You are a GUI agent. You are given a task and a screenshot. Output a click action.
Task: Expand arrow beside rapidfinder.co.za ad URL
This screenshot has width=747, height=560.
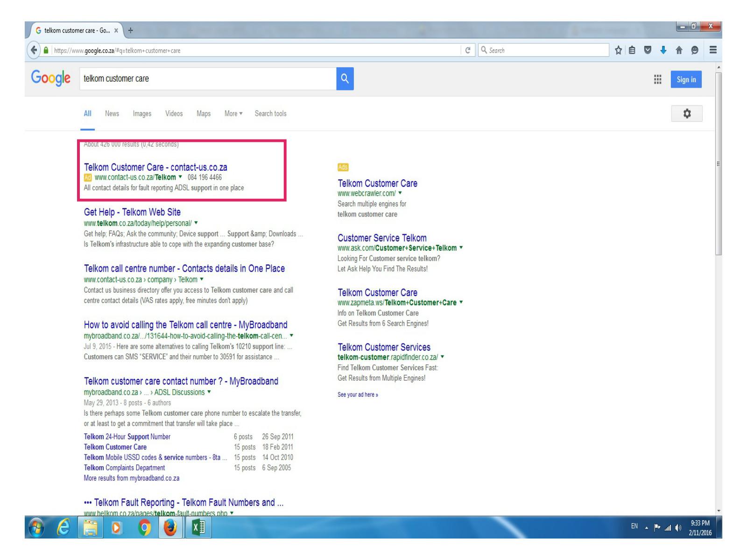click(442, 357)
